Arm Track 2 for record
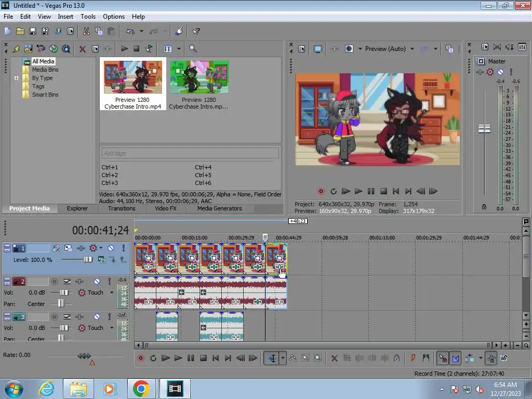The image size is (532, 399). (x=54, y=281)
